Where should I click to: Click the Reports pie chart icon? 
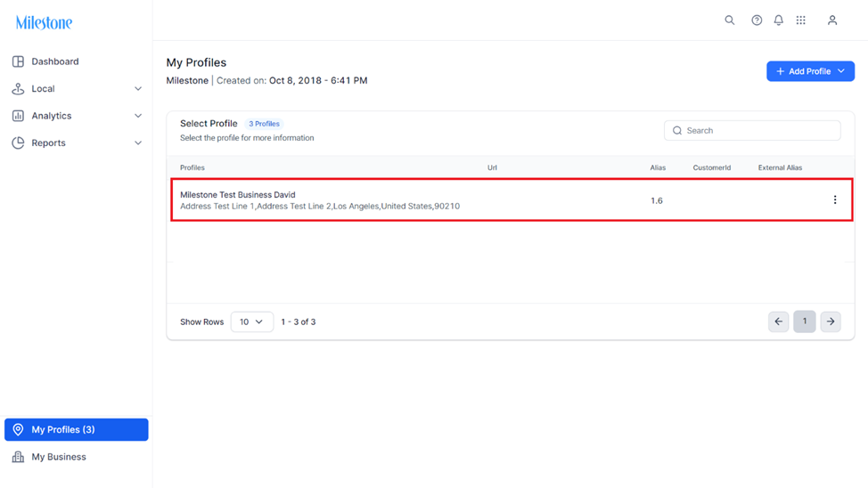tap(18, 142)
